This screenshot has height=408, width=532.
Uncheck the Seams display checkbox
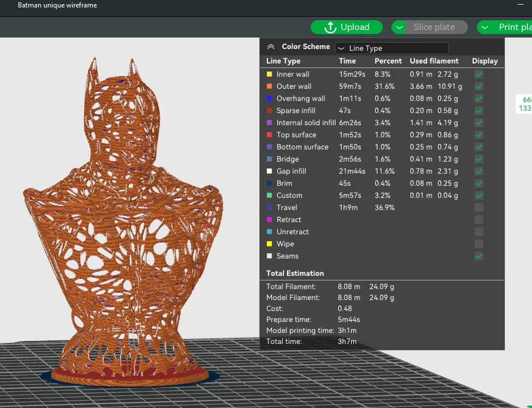click(x=478, y=256)
